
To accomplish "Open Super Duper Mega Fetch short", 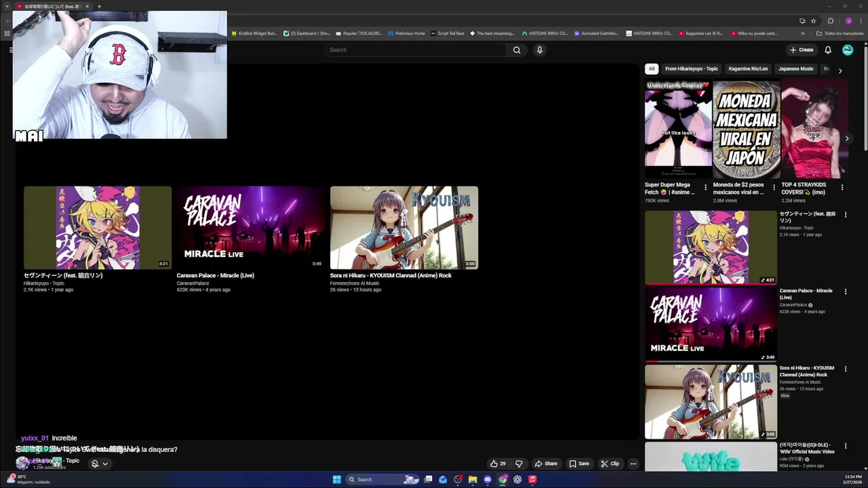I will (678, 129).
